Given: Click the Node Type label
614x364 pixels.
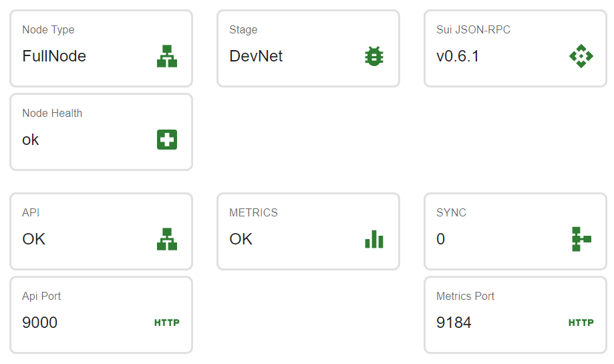Looking at the screenshot, I should 48,30.
